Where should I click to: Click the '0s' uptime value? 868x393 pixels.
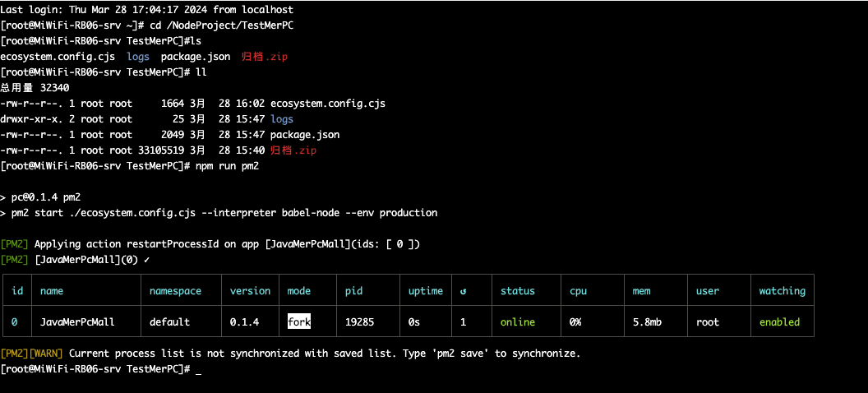coord(414,321)
